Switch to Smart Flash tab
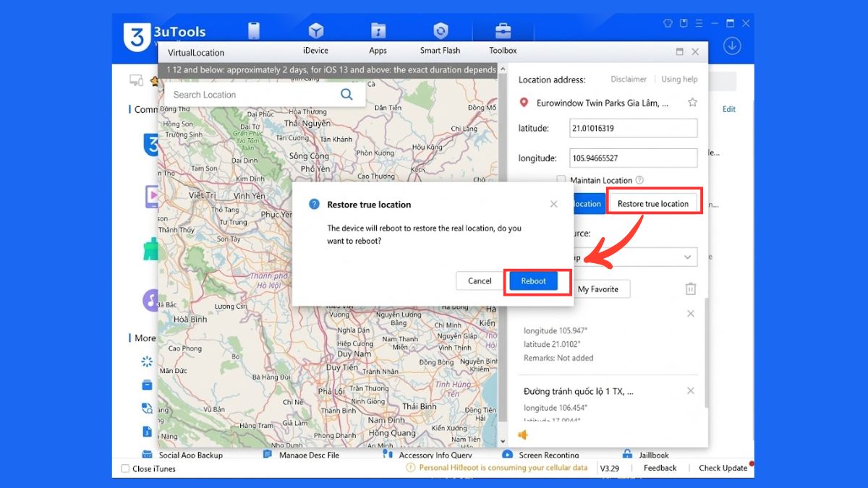This screenshot has width=868, height=488. 440,51
